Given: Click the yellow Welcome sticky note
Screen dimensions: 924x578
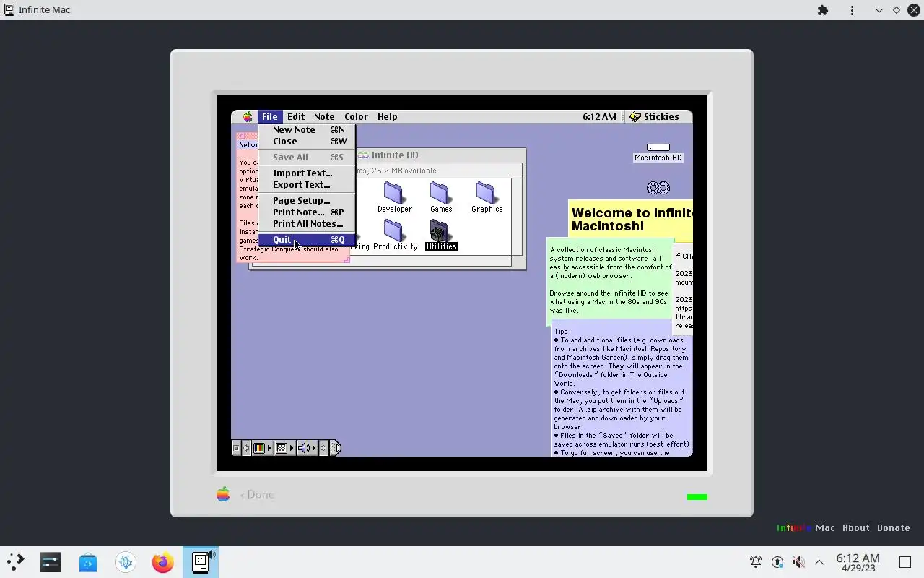Looking at the screenshot, I should click(x=630, y=220).
